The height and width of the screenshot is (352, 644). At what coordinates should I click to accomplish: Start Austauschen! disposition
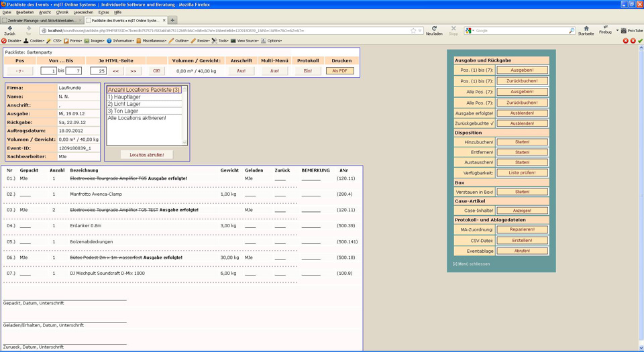tap(522, 162)
